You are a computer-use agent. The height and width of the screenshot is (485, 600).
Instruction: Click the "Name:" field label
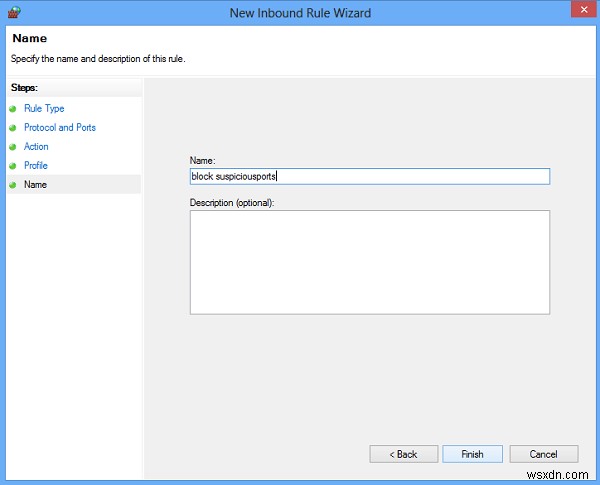coord(203,160)
